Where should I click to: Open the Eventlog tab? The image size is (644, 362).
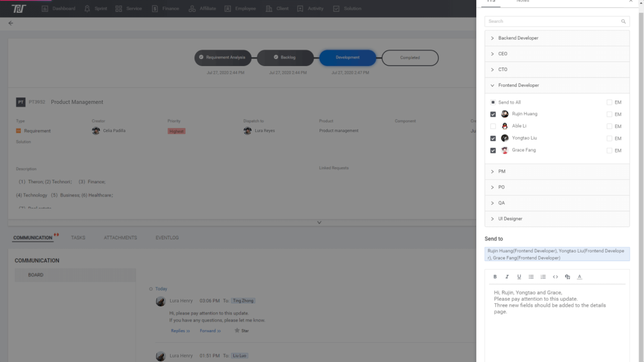(x=167, y=238)
